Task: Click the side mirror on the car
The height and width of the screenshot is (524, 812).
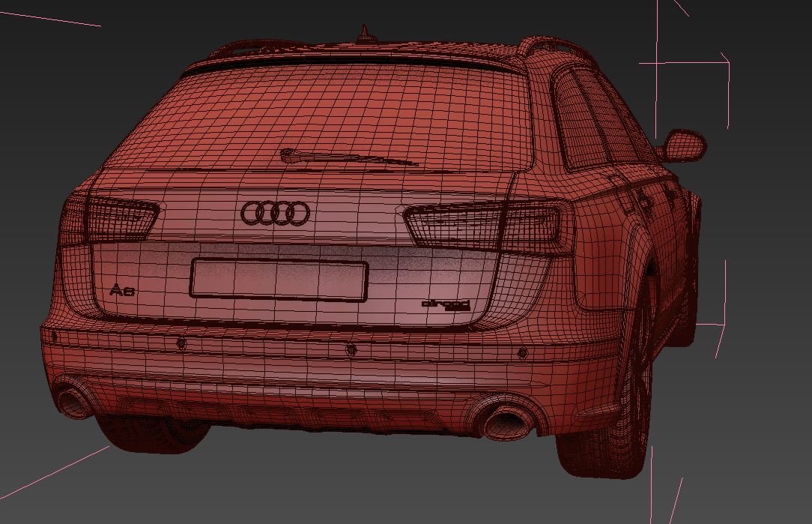Action: tap(684, 145)
